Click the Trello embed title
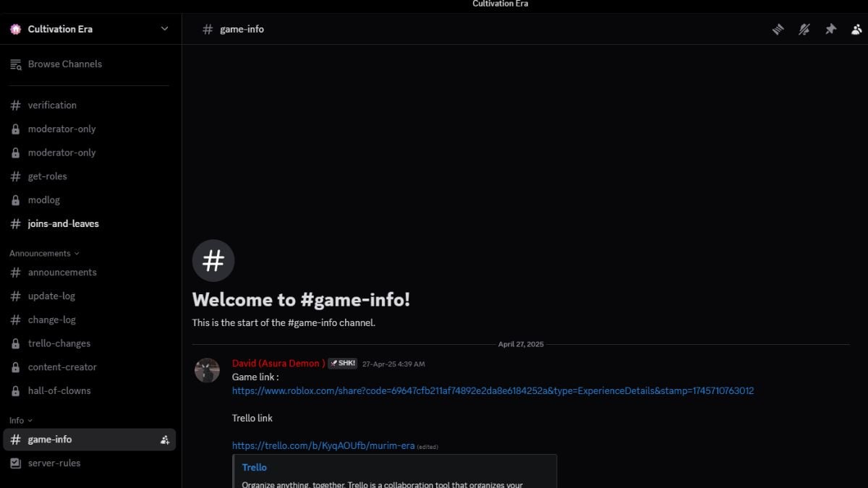The height and width of the screenshot is (488, 868). tap(255, 468)
